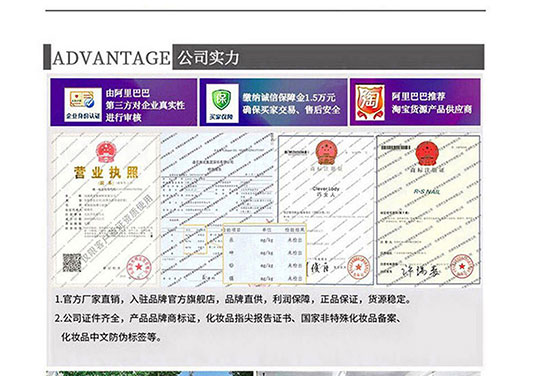Click the 阿里巴巴推荐淘宝货源 banner
Image resolution: width=540 pixels, height=376 pixels.
(415, 102)
